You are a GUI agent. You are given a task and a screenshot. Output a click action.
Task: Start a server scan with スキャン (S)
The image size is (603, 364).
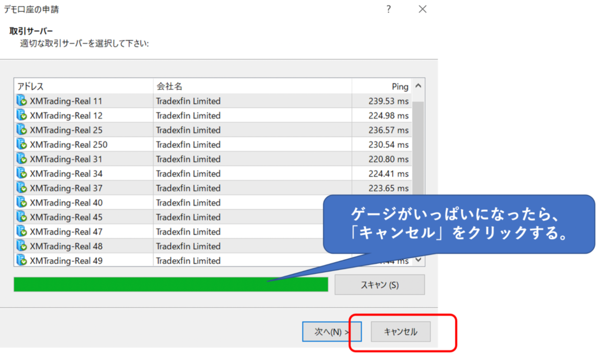point(380,284)
